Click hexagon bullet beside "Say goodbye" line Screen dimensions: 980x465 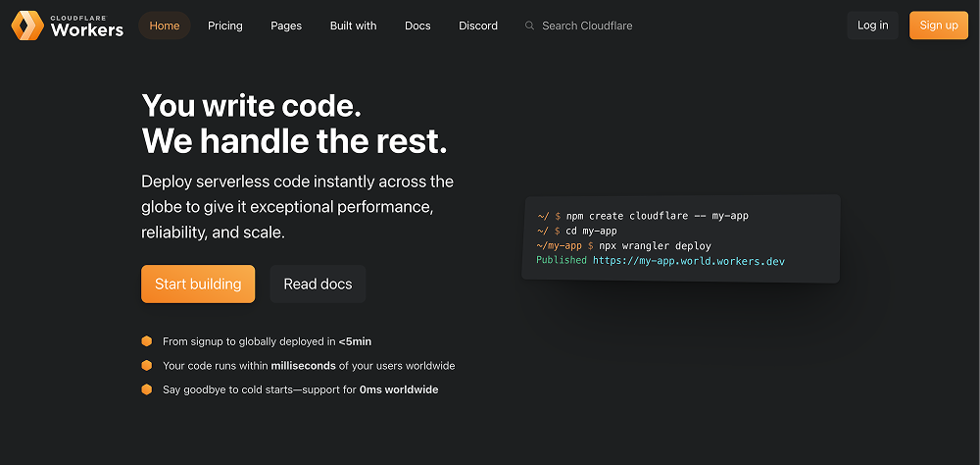[x=147, y=389]
